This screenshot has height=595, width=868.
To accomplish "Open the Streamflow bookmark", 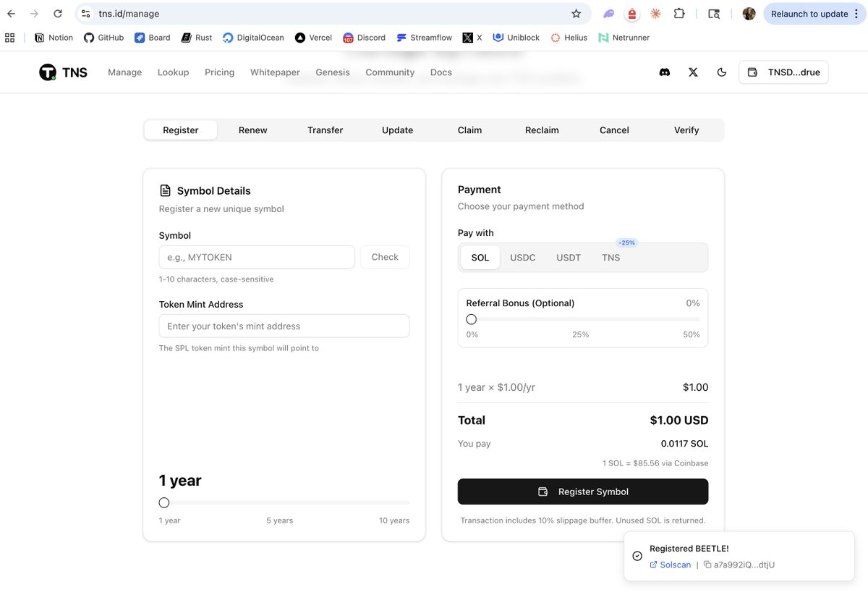I will (423, 37).
